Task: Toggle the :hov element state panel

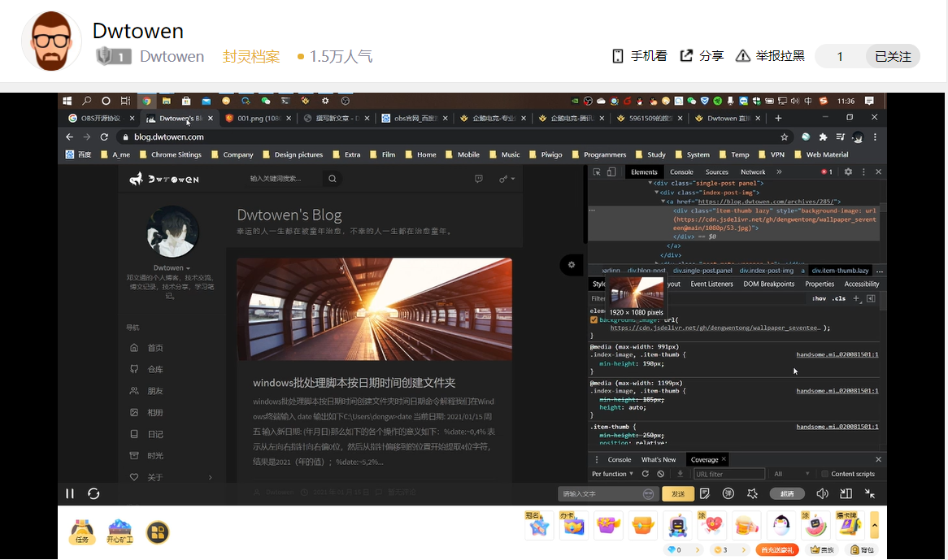Action: tap(819, 298)
